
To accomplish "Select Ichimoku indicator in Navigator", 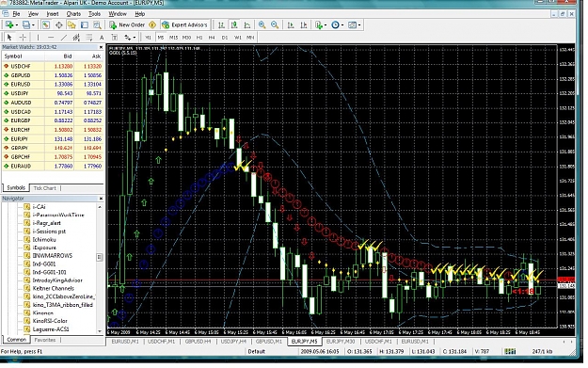I will [x=44, y=239].
